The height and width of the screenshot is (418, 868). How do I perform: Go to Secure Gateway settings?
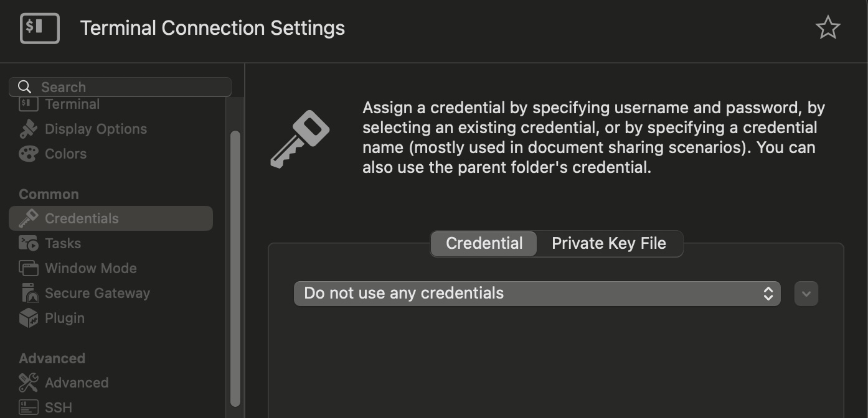[x=97, y=293]
